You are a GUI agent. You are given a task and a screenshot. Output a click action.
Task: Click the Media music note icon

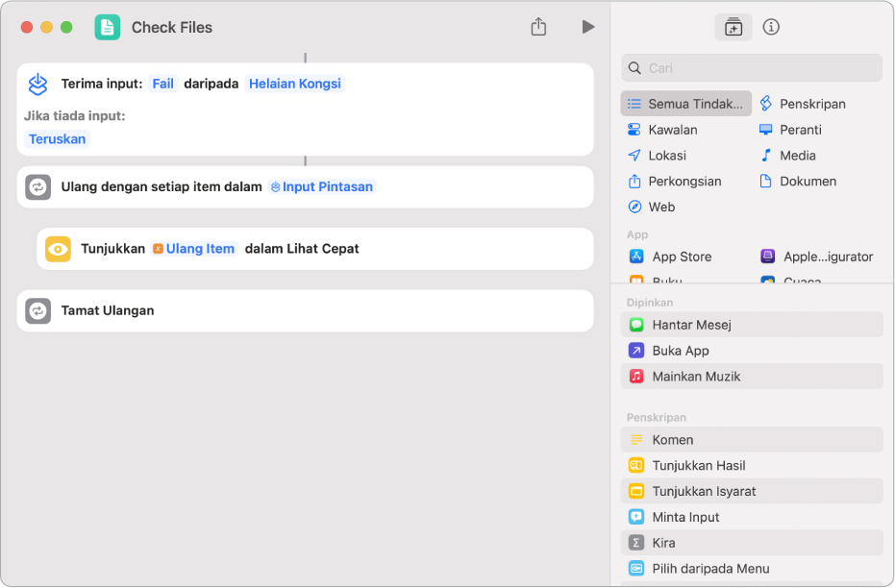(766, 155)
